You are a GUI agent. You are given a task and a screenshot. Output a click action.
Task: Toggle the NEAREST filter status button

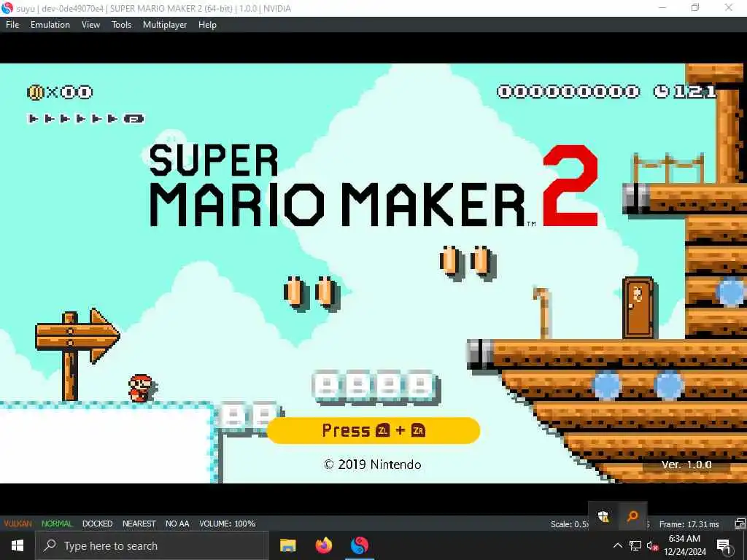139,524
